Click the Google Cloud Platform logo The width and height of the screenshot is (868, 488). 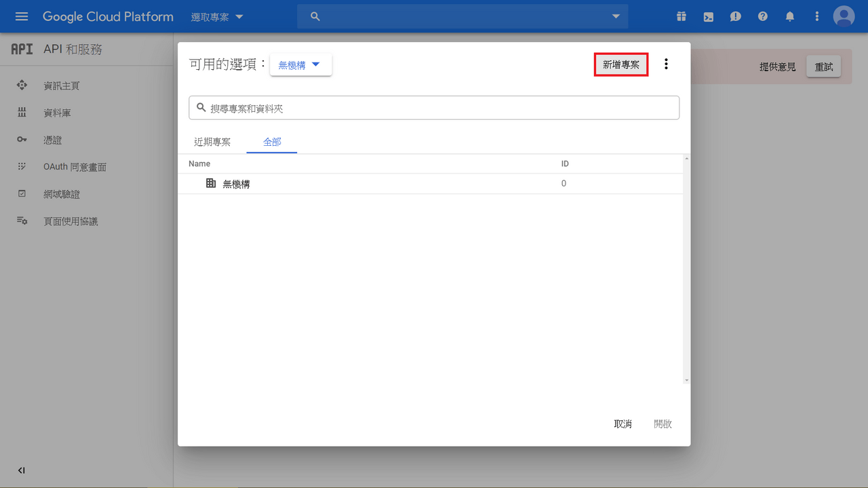(x=108, y=16)
